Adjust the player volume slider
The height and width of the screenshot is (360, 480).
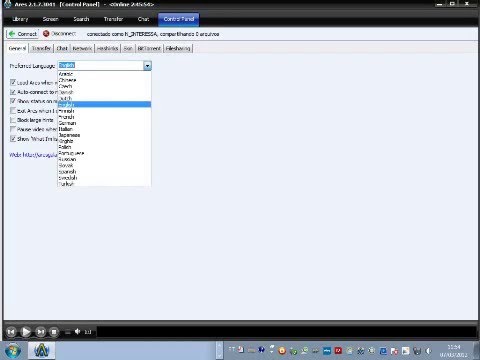(x=68, y=332)
